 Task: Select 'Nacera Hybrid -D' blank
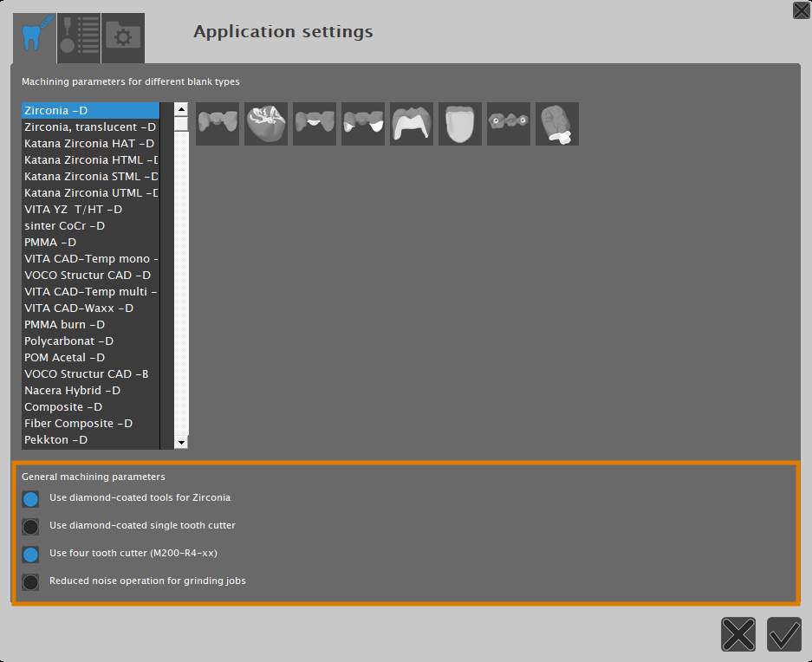91,391
